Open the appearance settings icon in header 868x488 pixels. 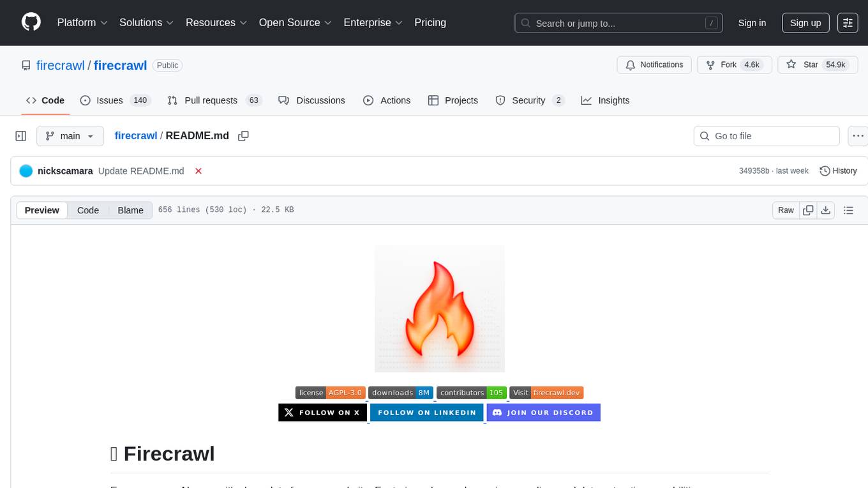click(x=848, y=23)
